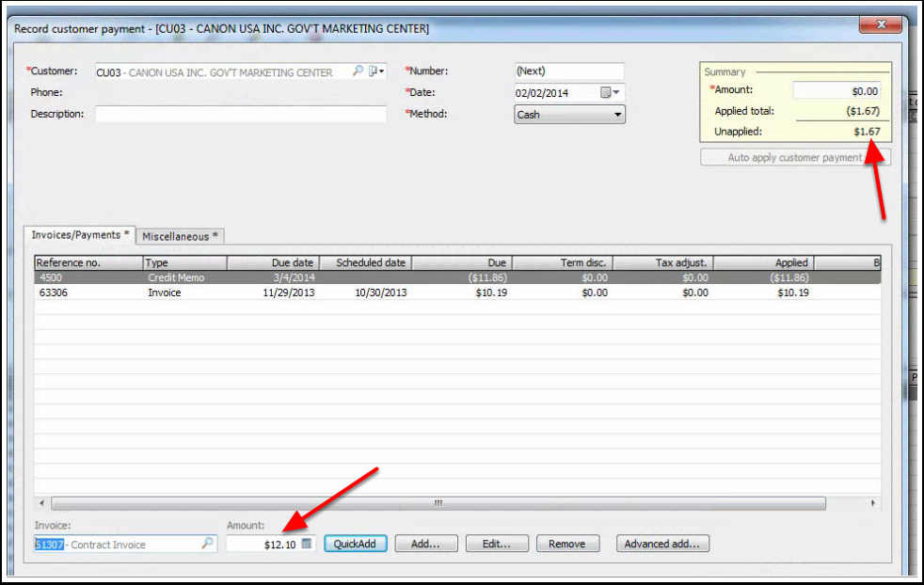Click Auto apply customer payment button
The image size is (924, 585).
[795, 157]
